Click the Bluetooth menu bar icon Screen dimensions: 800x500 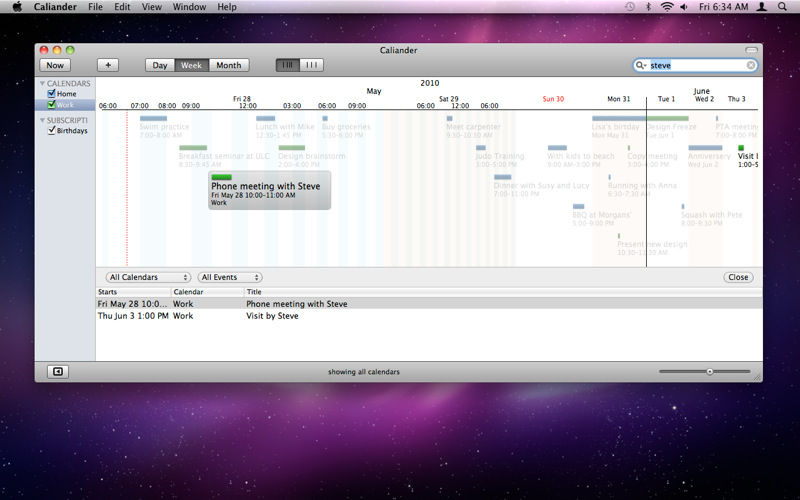click(x=648, y=7)
